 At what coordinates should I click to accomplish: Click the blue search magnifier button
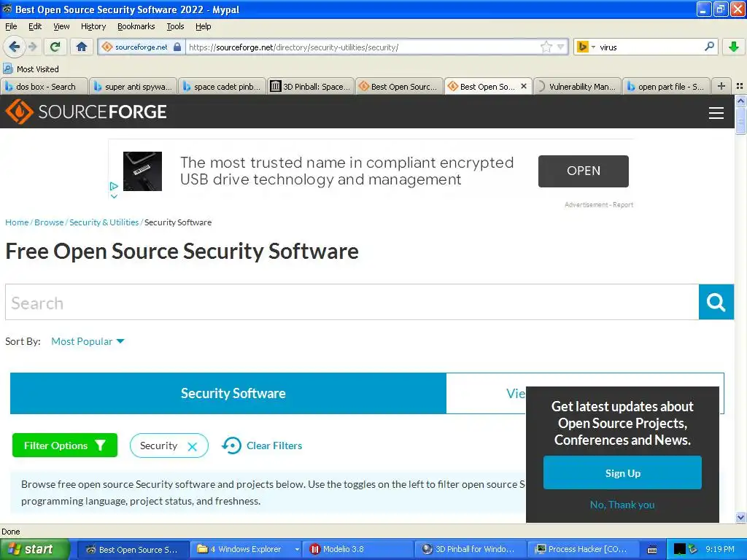[716, 302]
